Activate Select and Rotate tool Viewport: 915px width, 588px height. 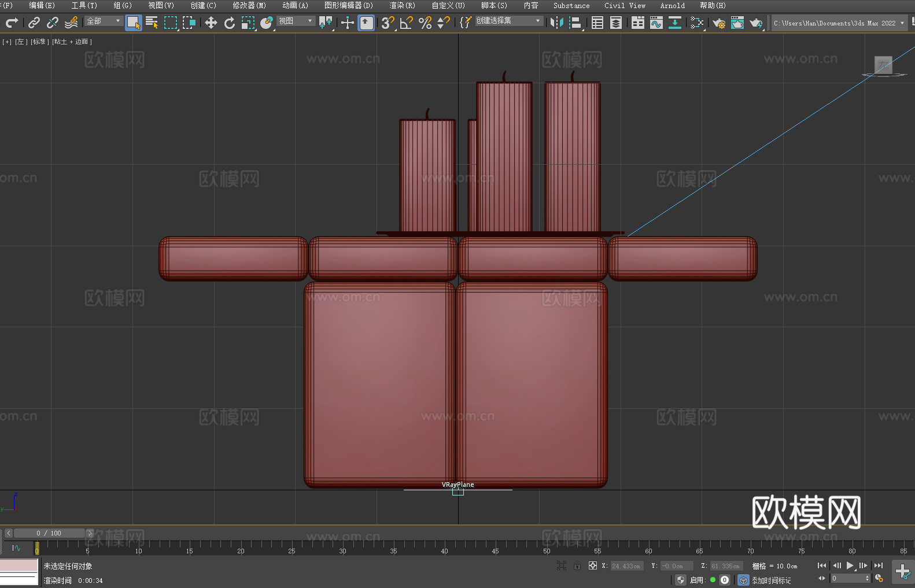pos(230,23)
